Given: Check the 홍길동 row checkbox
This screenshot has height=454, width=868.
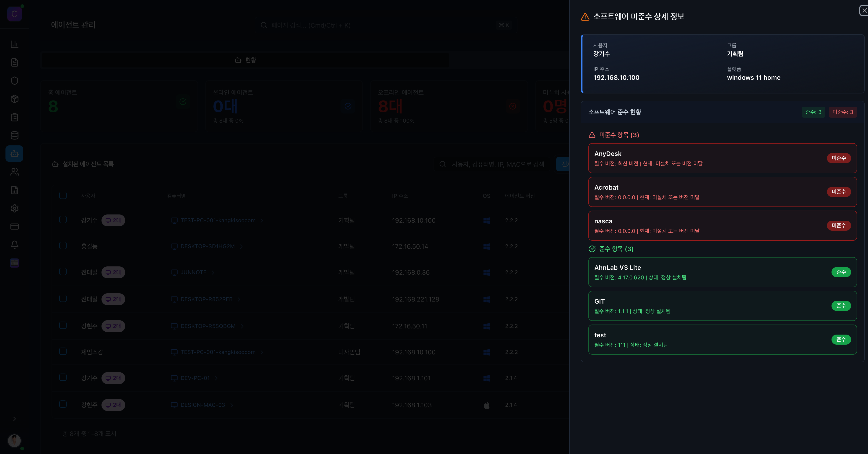Looking at the screenshot, I should click(x=63, y=245).
